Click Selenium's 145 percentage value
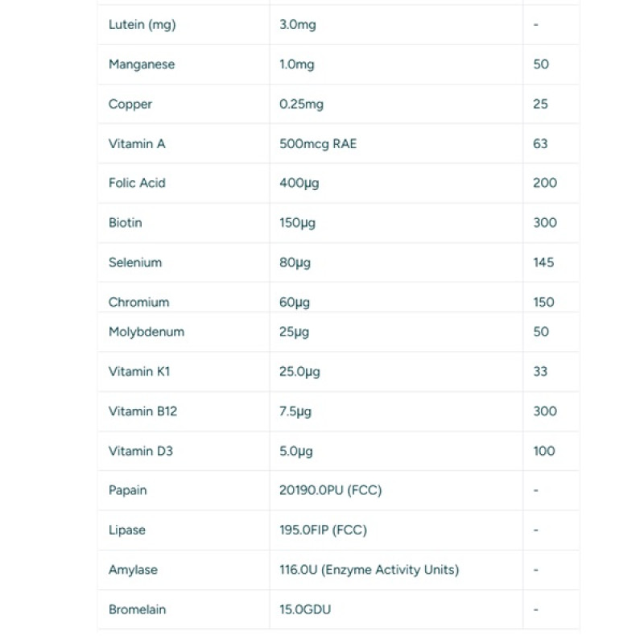This screenshot has width=644, height=644. [543, 262]
